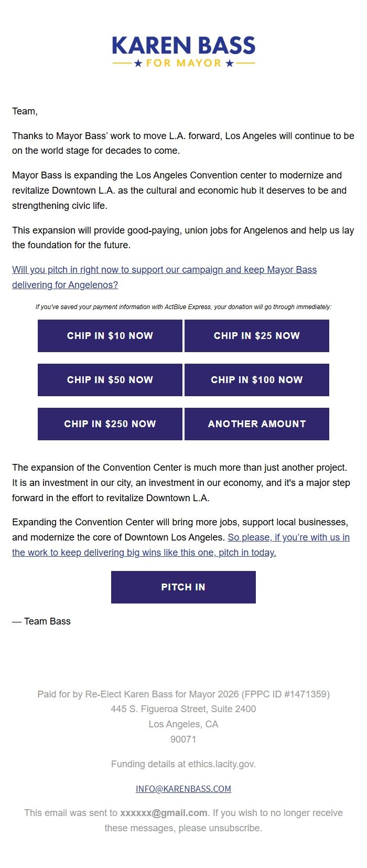Click the right star beside FOR MAYOR

[229, 63]
